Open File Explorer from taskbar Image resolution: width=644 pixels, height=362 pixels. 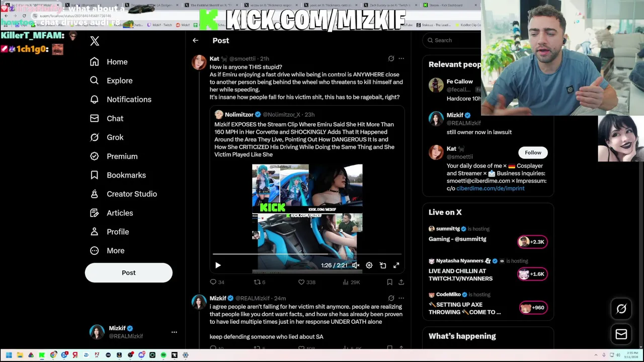coord(20,355)
